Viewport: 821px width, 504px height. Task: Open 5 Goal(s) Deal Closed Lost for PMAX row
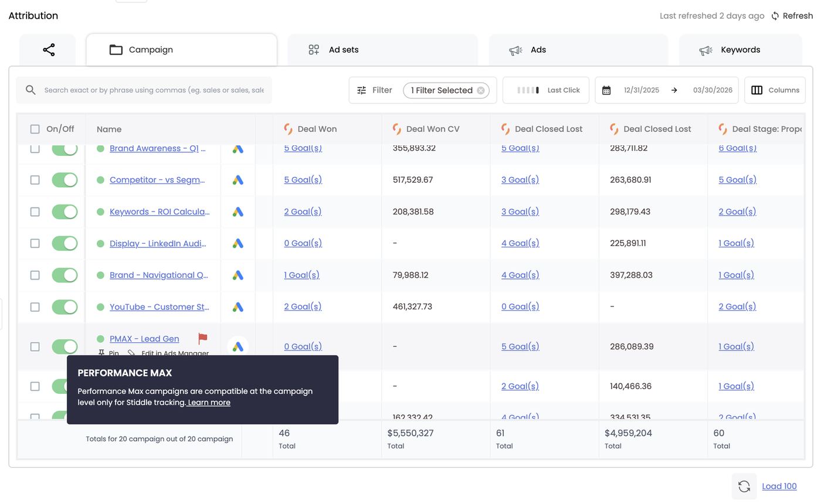click(520, 346)
